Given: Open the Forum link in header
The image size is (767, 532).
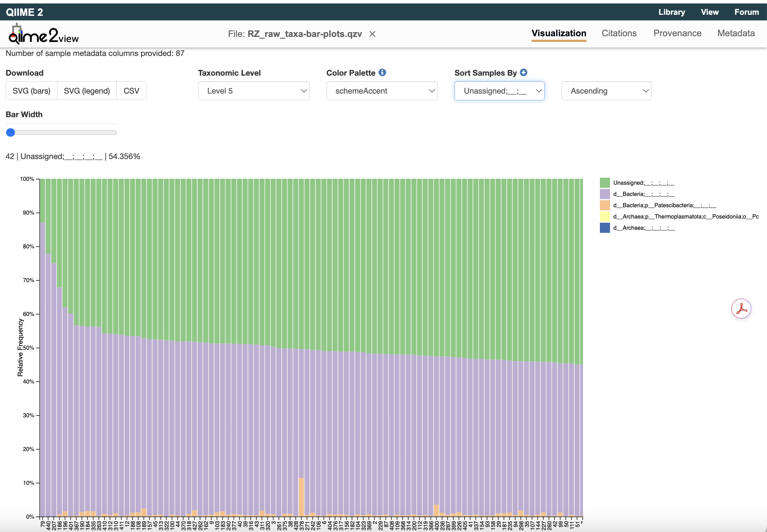Looking at the screenshot, I should pyautogui.click(x=746, y=12).
